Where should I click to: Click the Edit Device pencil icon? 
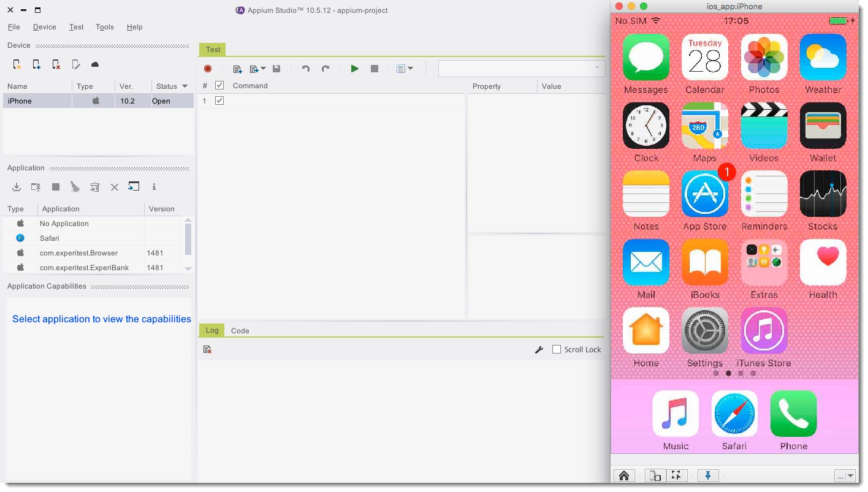pyautogui.click(x=76, y=64)
